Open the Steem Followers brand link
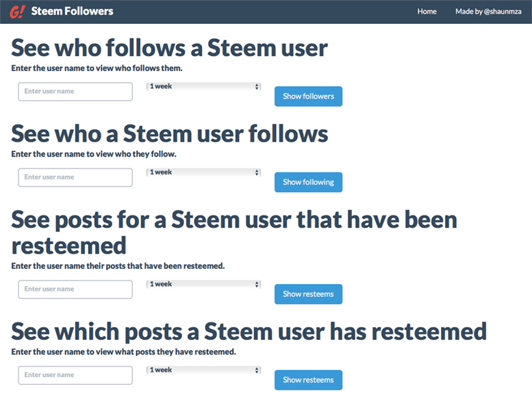The image size is (532, 405). point(73,11)
